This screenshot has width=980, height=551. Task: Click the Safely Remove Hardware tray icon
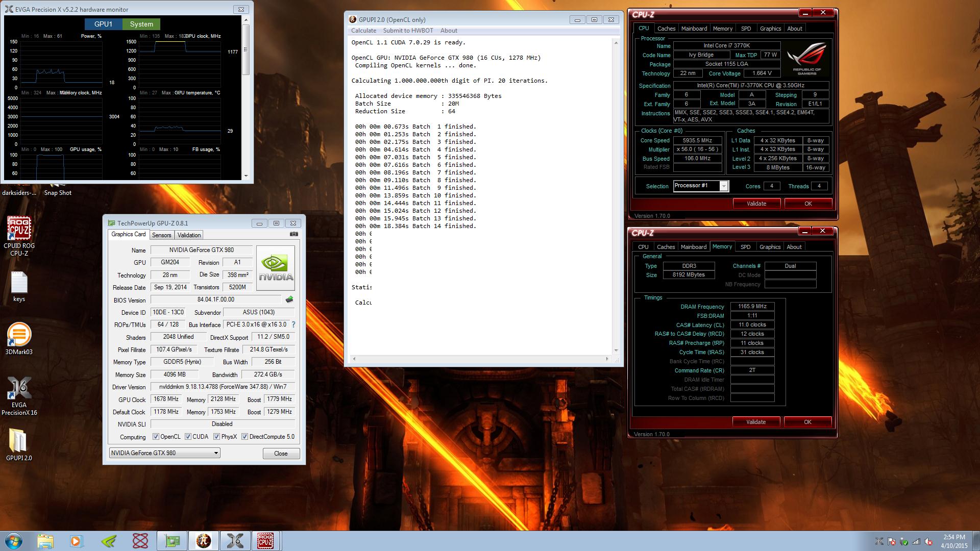click(904, 541)
